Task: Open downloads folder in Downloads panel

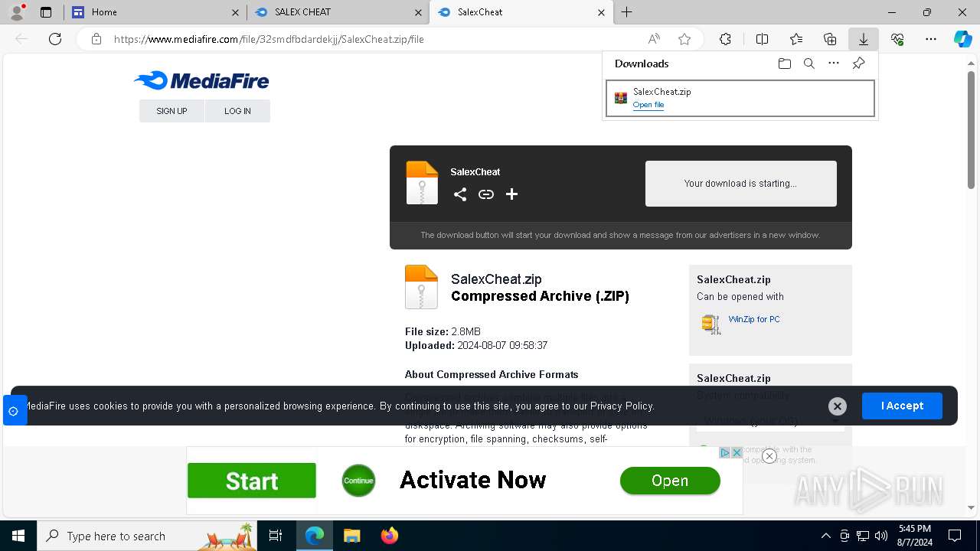Action: point(784,64)
